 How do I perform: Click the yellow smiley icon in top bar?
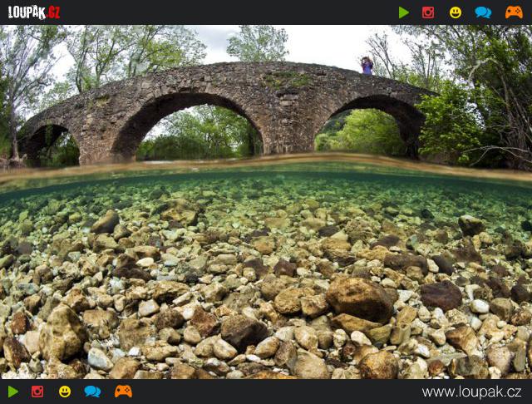tap(456, 12)
